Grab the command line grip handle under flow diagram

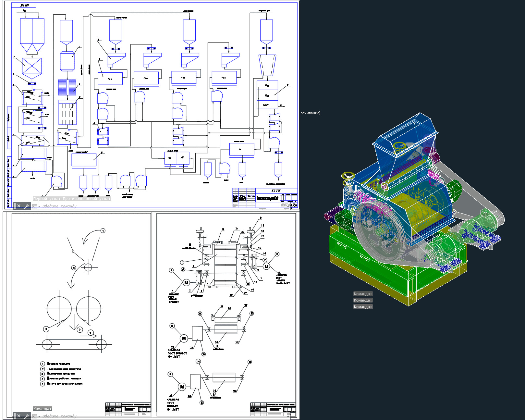click(x=14, y=206)
